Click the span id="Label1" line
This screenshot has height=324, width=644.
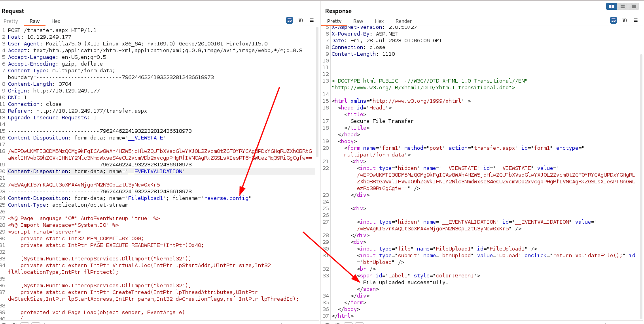(419, 276)
